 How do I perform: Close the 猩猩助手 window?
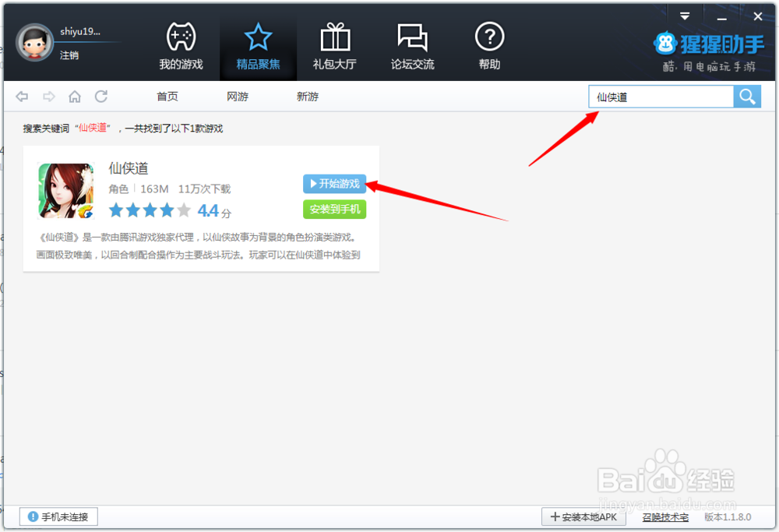(x=758, y=16)
